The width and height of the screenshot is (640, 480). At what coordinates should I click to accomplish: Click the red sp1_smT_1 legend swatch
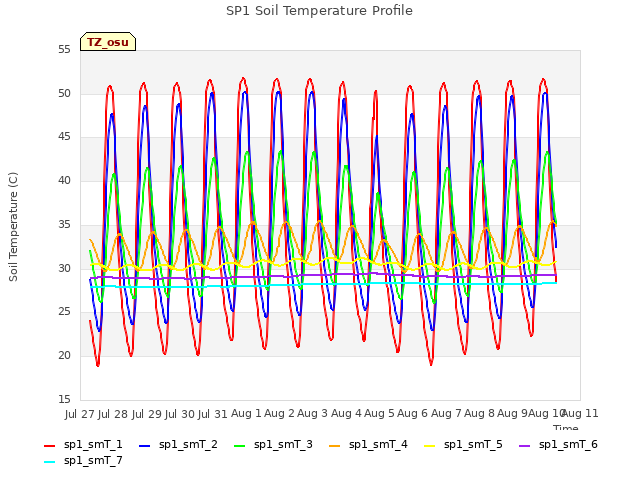tap(49, 446)
